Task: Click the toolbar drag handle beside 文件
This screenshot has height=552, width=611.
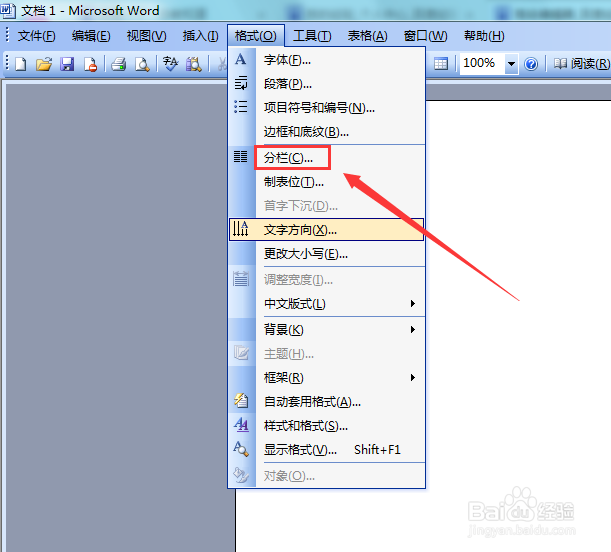Action: pyautogui.click(x=7, y=35)
